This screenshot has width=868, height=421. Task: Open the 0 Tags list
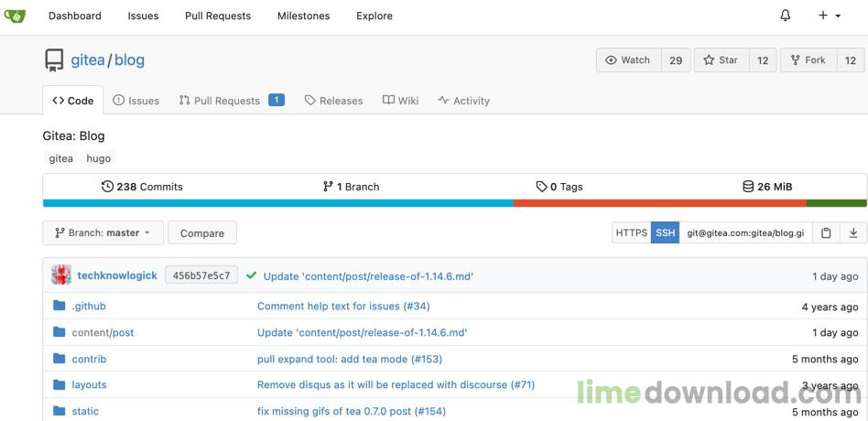(x=559, y=187)
